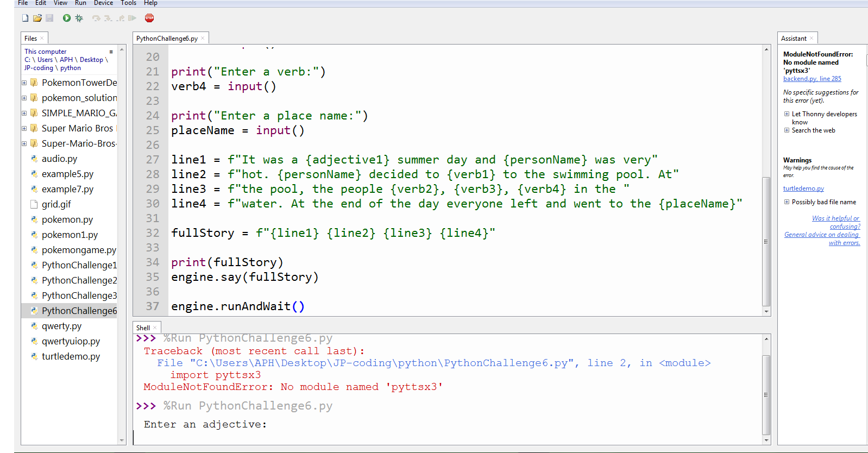Click the folder icon of Super Mario Bros
The image size is (868, 453).
tap(34, 128)
